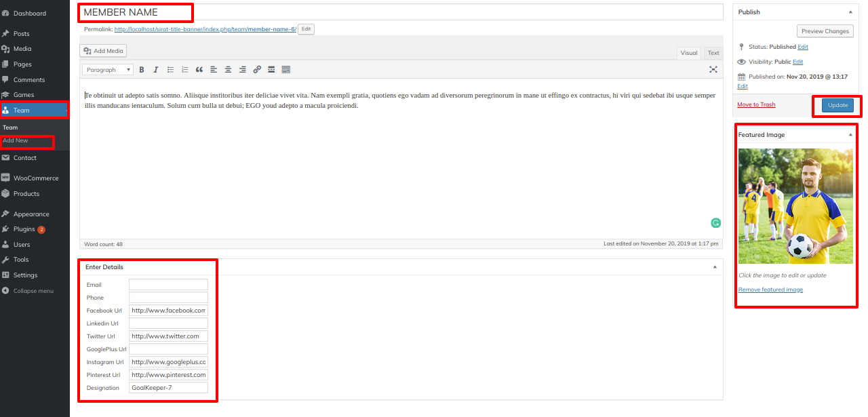Apply blockquote formatting
Screen dimensions: 868x417
199,70
